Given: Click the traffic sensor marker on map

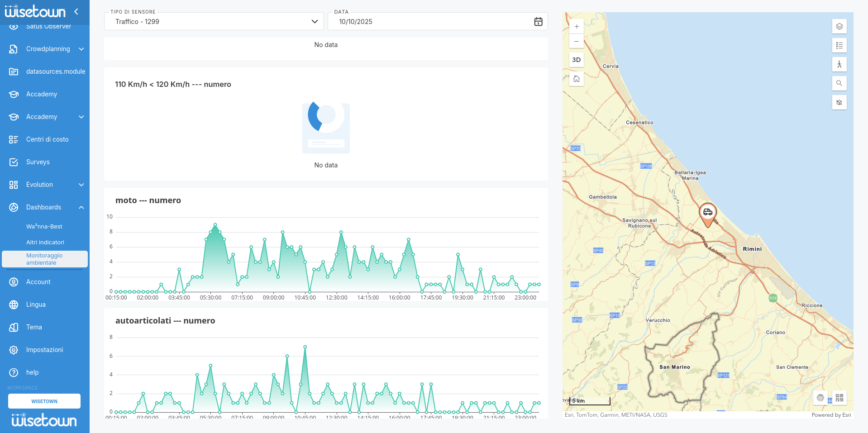Looking at the screenshot, I should pyautogui.click(x=707, y=214).
